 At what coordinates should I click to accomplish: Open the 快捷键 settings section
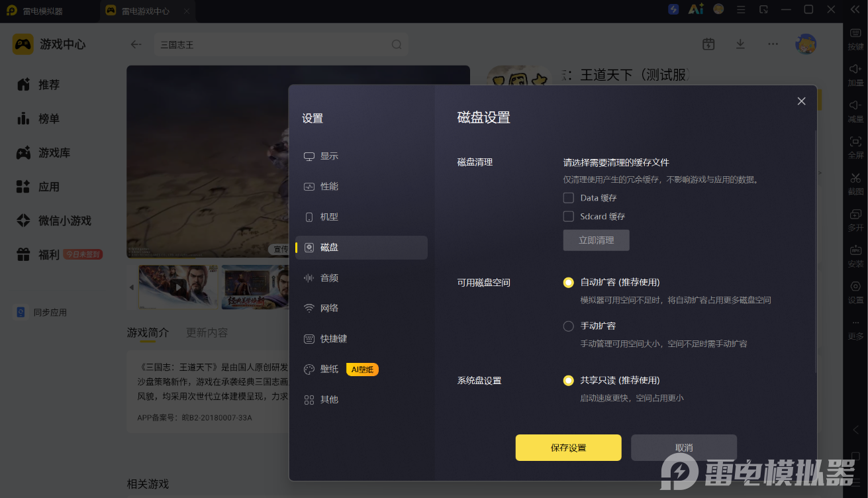point(362,339)
